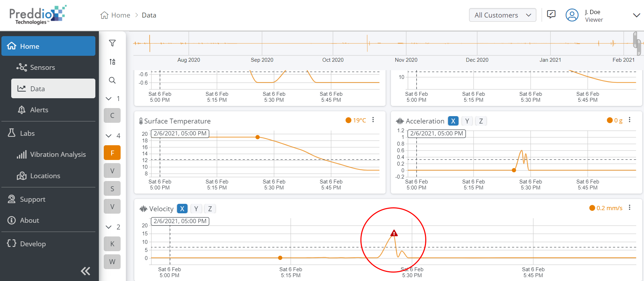Viewport: 644px width, 281px height.
Task: Click the sort order icon
Action: [x=112, y=62]
